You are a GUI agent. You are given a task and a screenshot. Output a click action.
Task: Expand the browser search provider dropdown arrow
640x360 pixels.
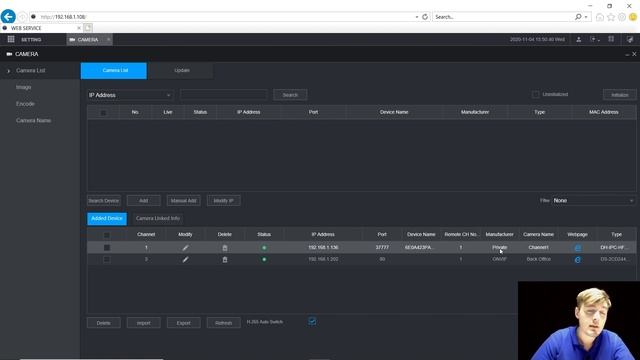[586, 17]
